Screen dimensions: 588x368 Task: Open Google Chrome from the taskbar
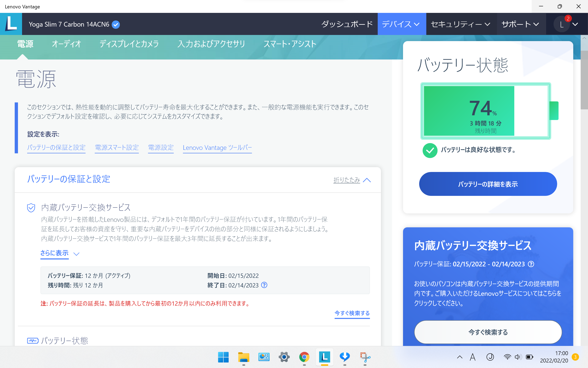(304, 357)
